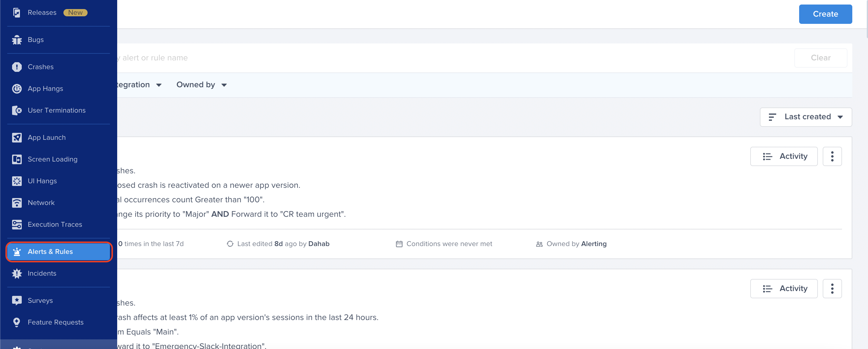Click the blue Create button

(x=825, y=14)
